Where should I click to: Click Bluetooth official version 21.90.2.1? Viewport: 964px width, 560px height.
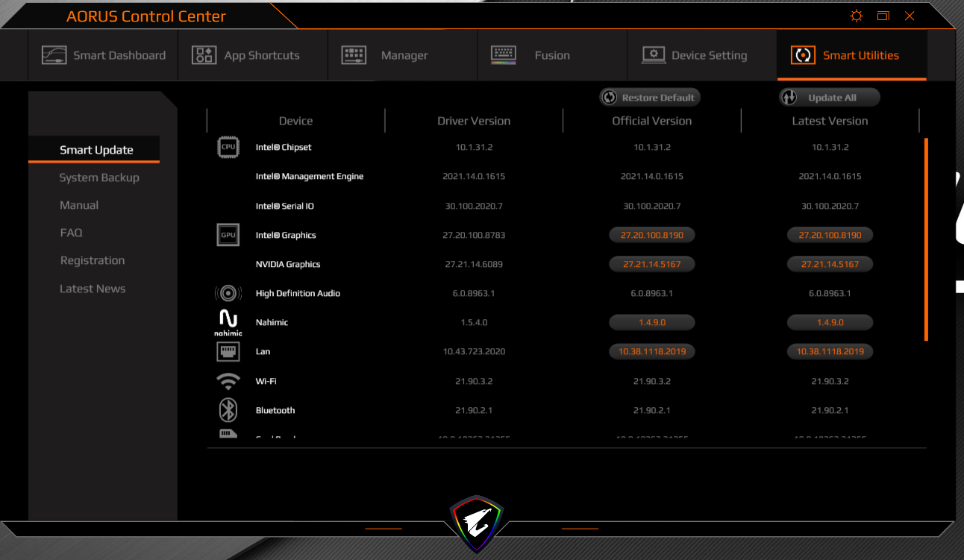tap(652, 410)
